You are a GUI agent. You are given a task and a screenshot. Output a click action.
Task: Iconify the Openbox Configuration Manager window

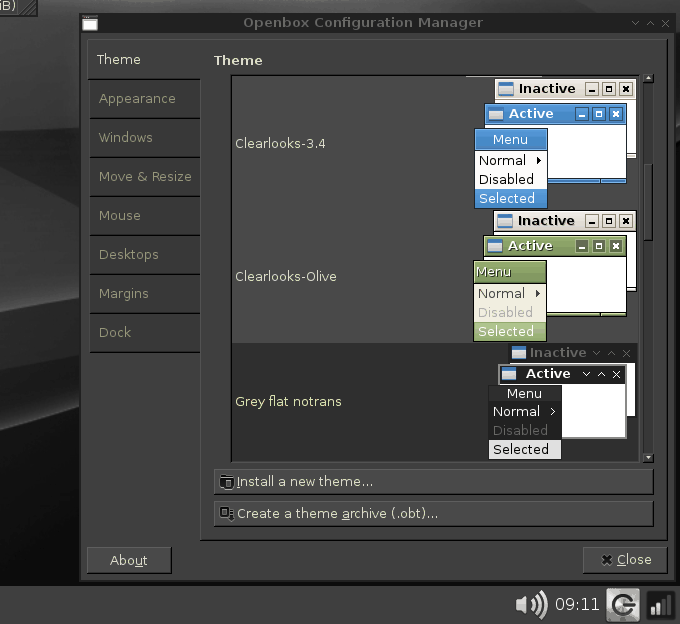tap(635, 23)
